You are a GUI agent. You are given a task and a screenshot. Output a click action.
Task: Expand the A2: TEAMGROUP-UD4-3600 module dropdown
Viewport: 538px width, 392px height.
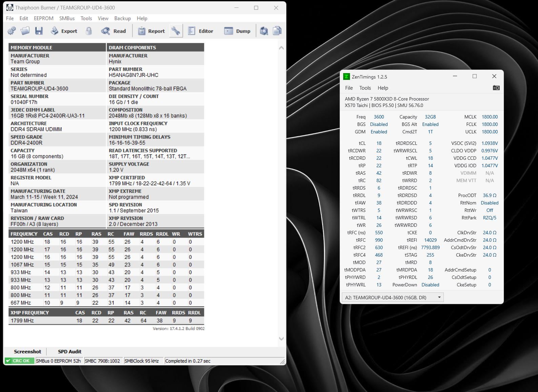coord(393,298)
